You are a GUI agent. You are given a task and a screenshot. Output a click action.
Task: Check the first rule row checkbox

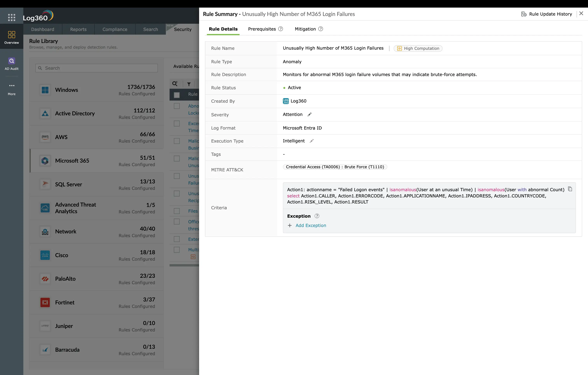click(177, 106)
